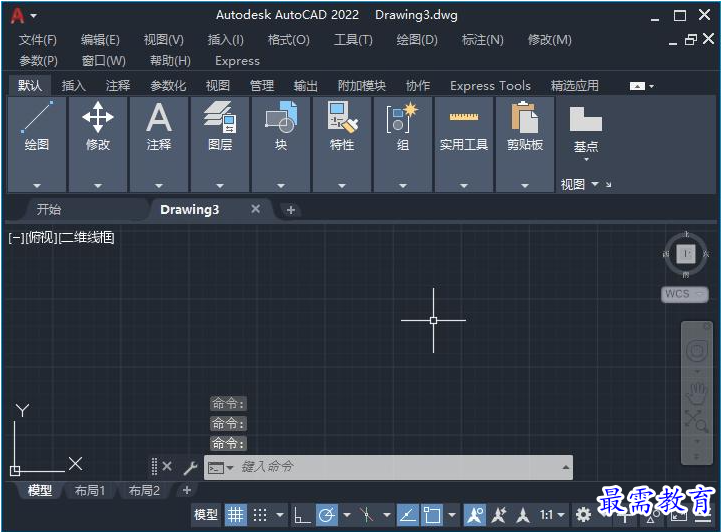Toggle ortho mode in the status bar
This screenshot has width=721, height=532.
point(302,515)
